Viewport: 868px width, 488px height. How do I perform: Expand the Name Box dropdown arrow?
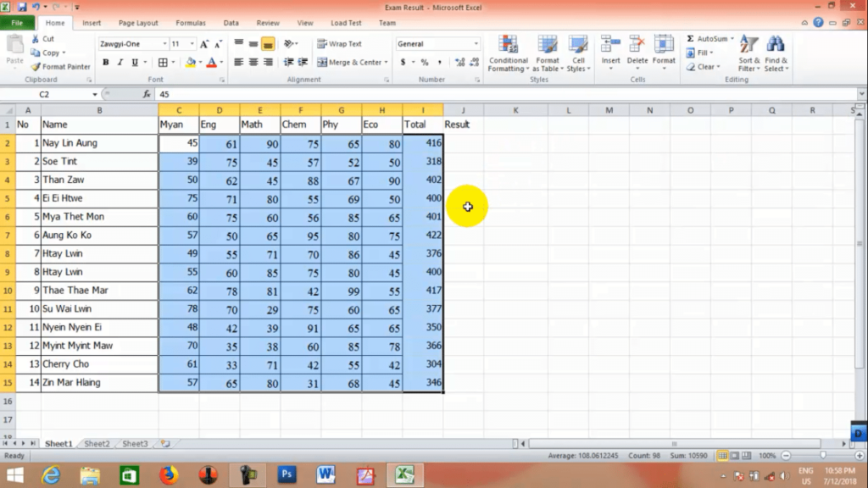(95, 95)
